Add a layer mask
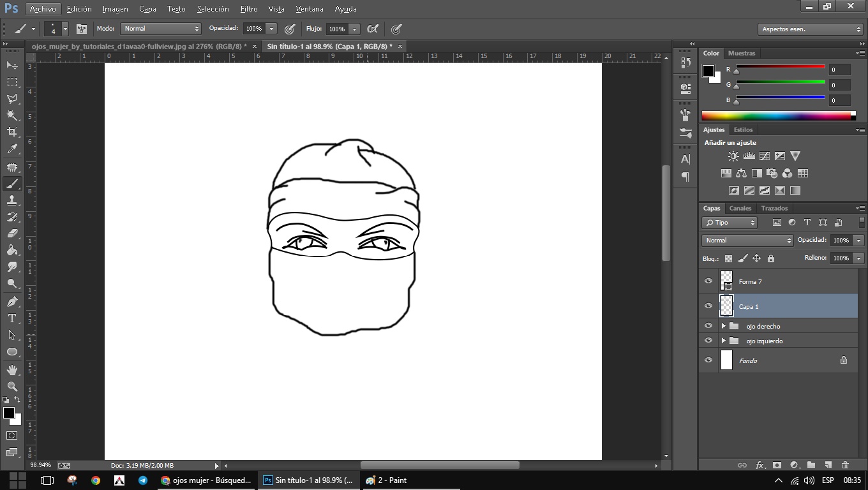Viewport: 868px width, 490px height. pos(777,465)
